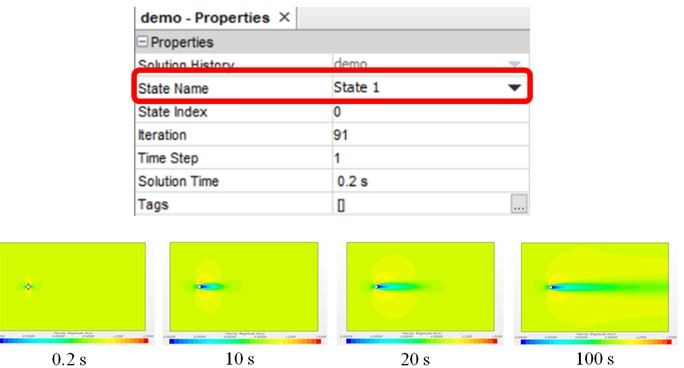
Task: Click the color bar under the 100 s plot
Action: [596, 342]
